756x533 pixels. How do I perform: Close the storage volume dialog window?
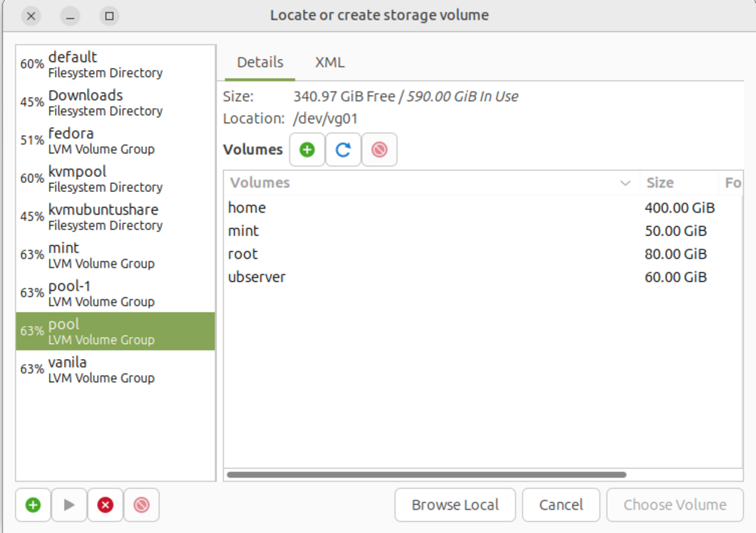[31, 16]
